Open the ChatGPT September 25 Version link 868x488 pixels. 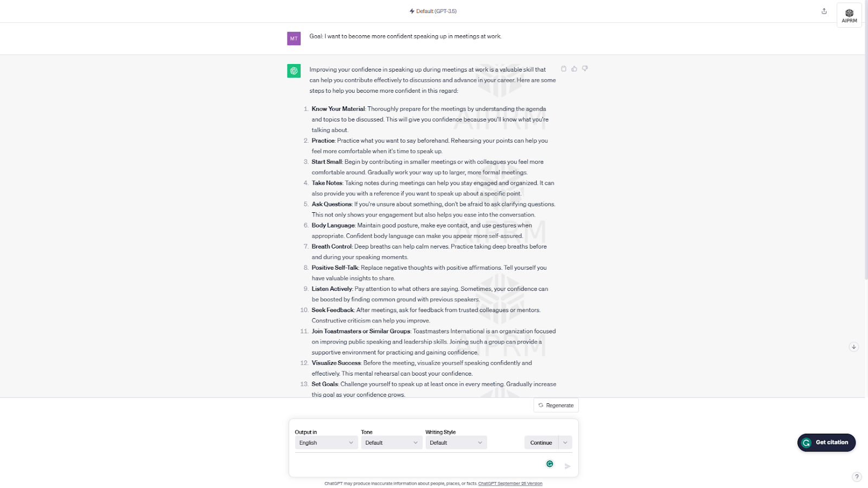click(510, 484)
